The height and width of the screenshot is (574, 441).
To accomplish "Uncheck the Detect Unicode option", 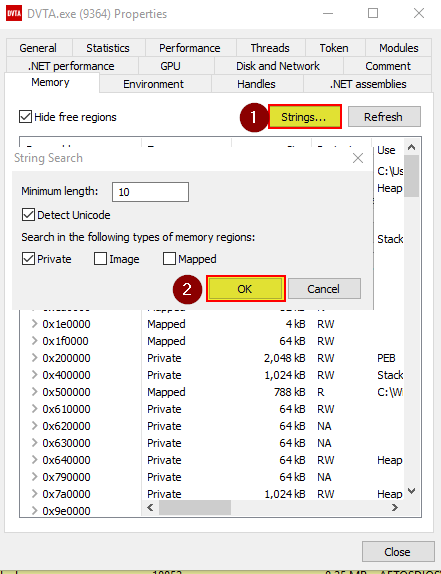I will [28, 215].
